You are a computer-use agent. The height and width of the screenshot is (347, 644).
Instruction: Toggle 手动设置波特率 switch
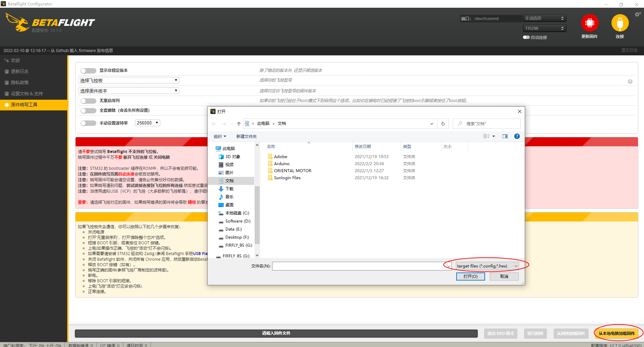point(88,123)
